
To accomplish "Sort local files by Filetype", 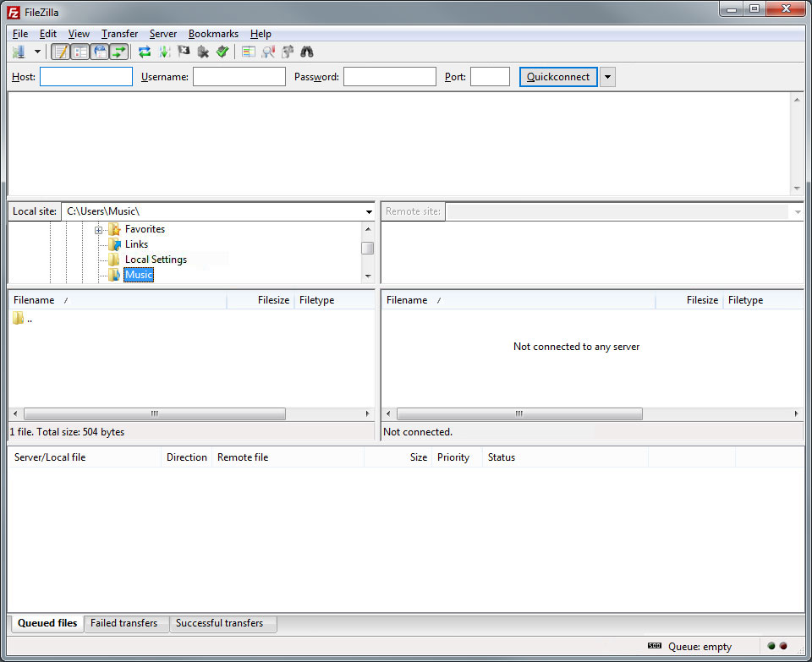I will pos(334,300).
